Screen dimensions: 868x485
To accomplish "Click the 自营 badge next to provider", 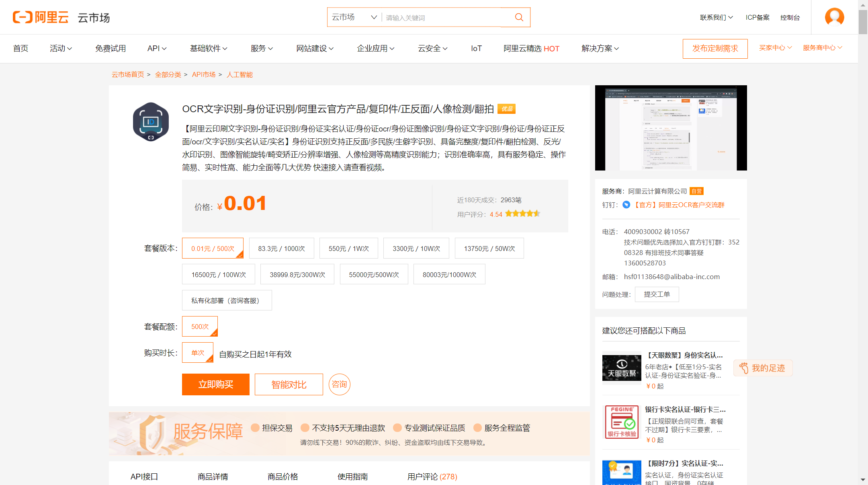I will coord(696,191).
